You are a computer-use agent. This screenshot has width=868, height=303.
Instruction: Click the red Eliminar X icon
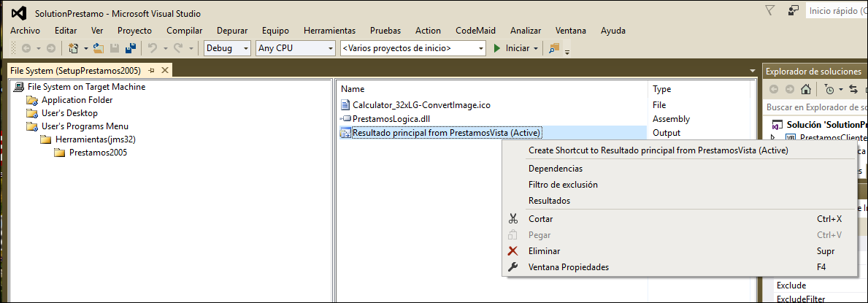513,251
